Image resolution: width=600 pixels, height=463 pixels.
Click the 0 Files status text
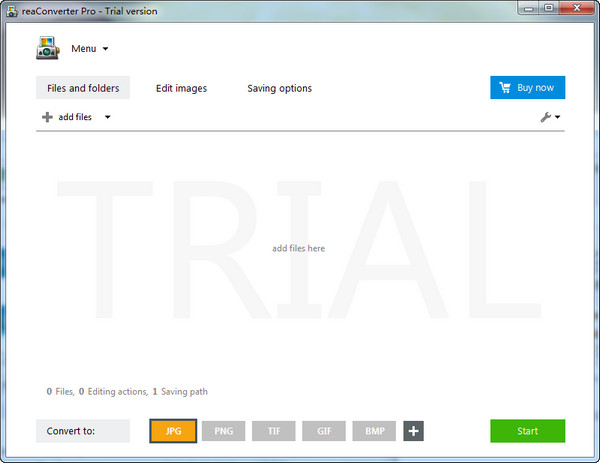[60, 391]
